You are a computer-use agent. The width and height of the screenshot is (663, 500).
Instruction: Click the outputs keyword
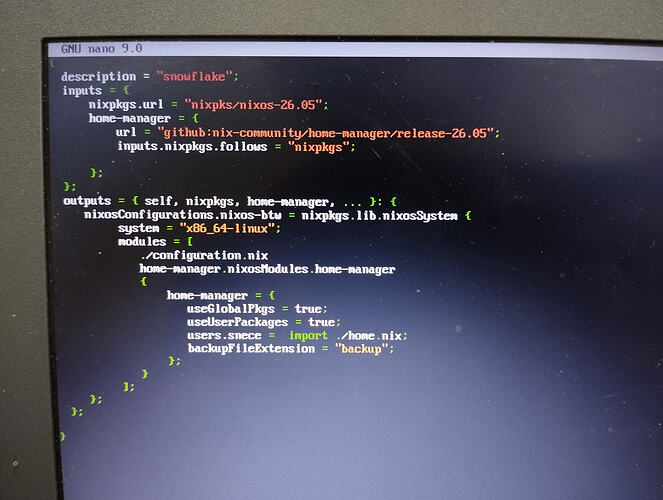(87, 201)
